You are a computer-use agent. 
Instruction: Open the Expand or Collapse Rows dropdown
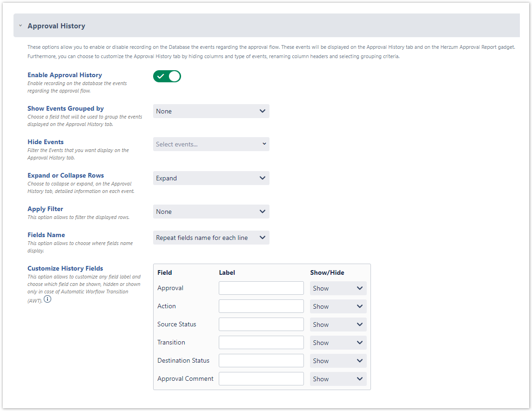click(211, 178)
